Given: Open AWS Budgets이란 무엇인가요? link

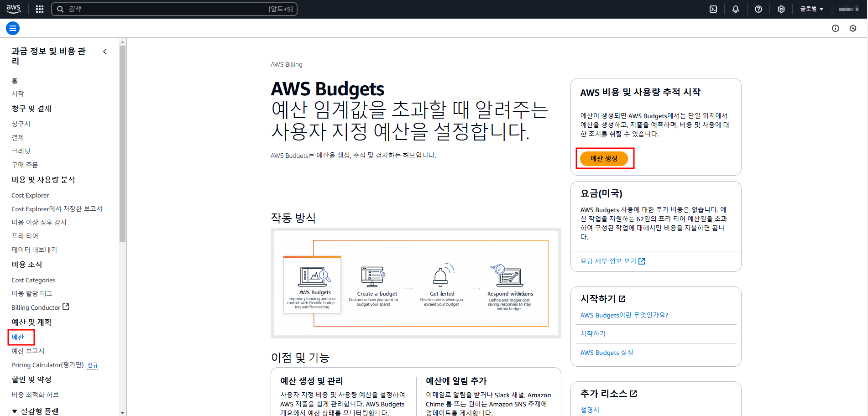Looking at the screenshot, I should [624, 315].
